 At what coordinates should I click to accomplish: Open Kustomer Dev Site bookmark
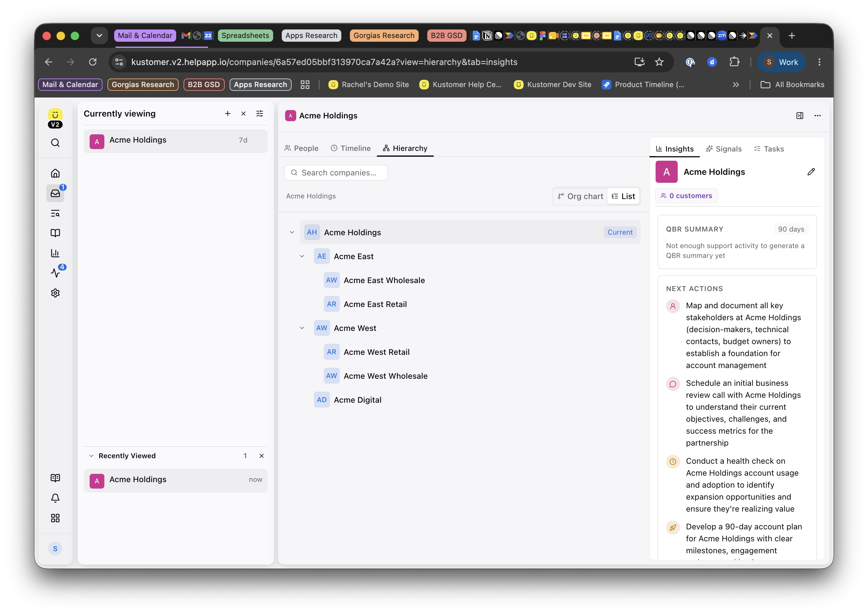click(553, 85)
